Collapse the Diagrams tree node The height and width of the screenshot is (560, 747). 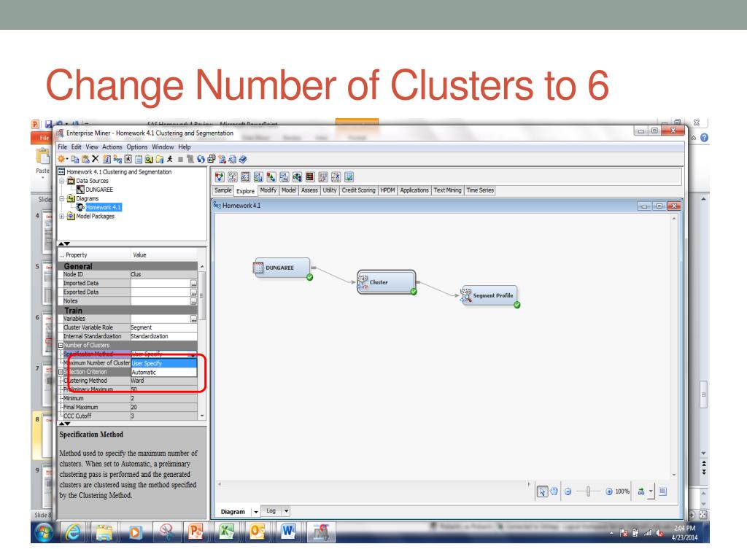click(61, 198)
